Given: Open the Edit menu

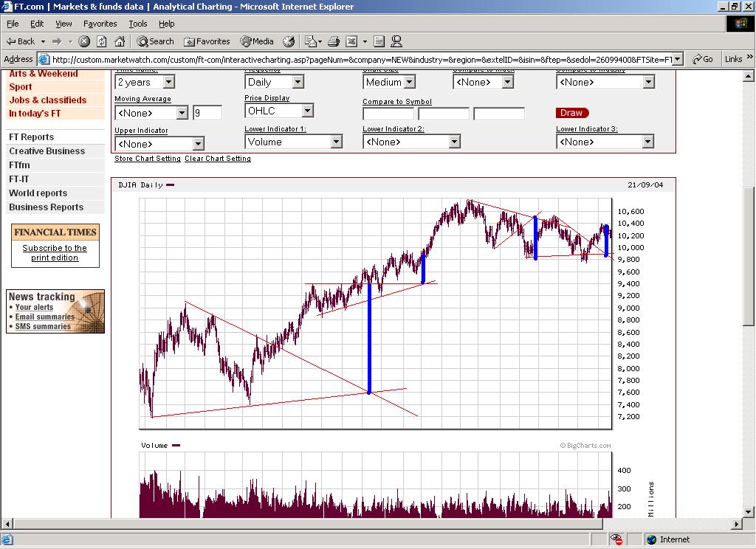Looking at the screenshot, I should pyautogui.click(x=37, y=24).
